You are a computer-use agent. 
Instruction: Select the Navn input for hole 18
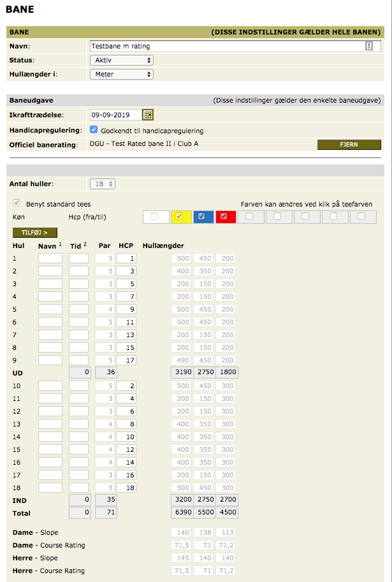click(x=50, y=488)
